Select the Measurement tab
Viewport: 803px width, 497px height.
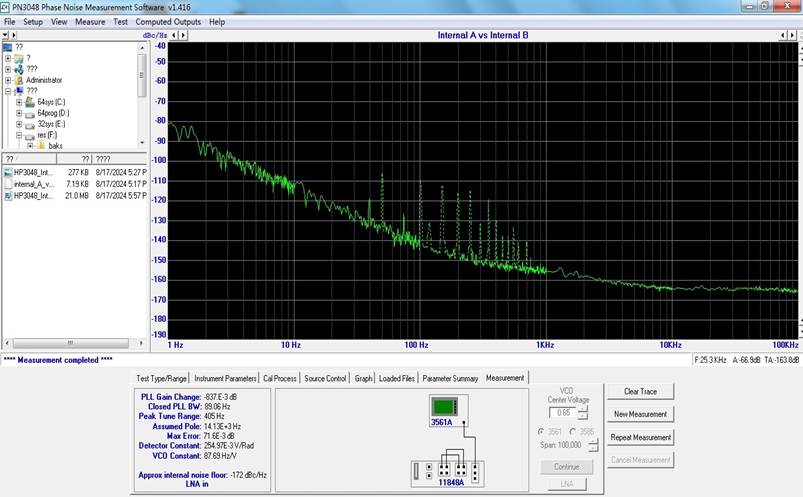point(505,378)
